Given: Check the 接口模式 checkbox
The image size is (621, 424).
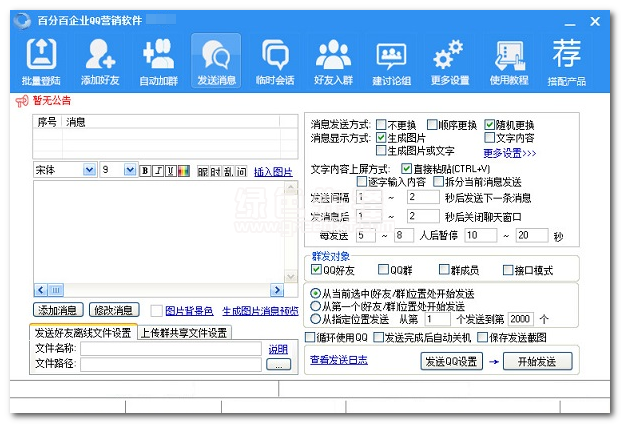Looking at the screenshot, I should point(508,270).
